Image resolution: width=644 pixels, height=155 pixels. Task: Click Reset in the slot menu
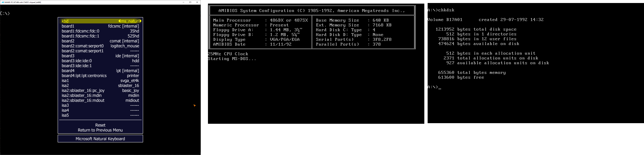(x=100, y=125)
